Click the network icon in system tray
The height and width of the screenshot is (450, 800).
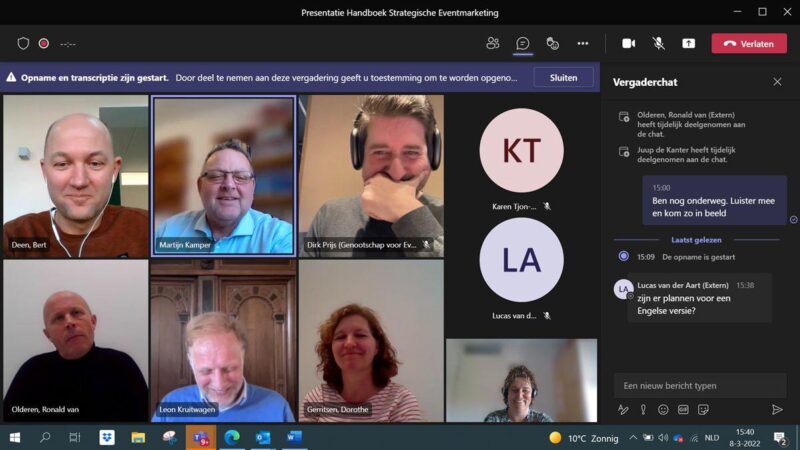tap(694, 438)
